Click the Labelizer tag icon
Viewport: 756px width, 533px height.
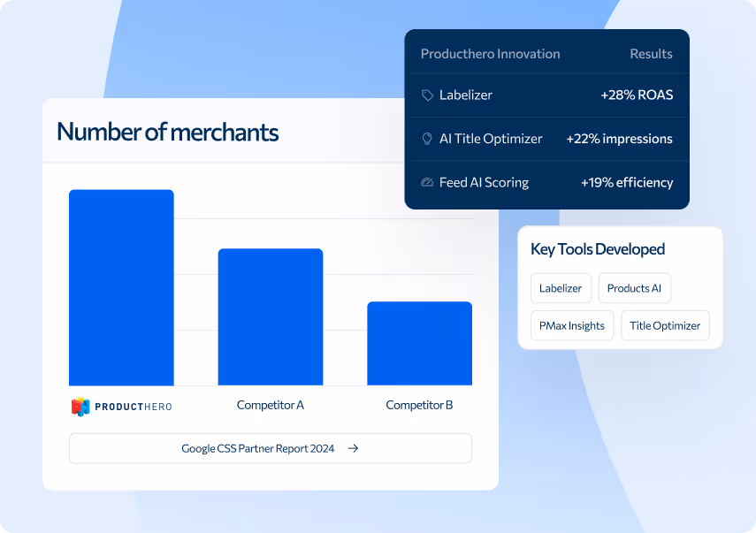(427, 95)
